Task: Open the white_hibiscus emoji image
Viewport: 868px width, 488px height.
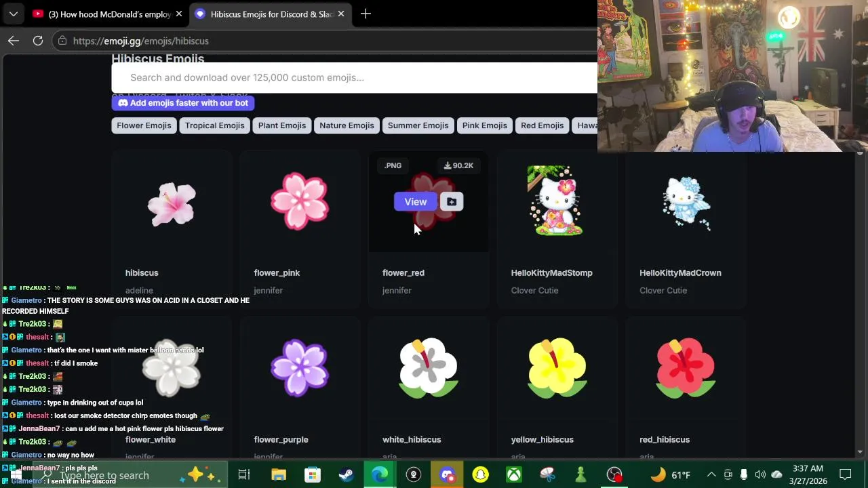Action: [428, 368]
